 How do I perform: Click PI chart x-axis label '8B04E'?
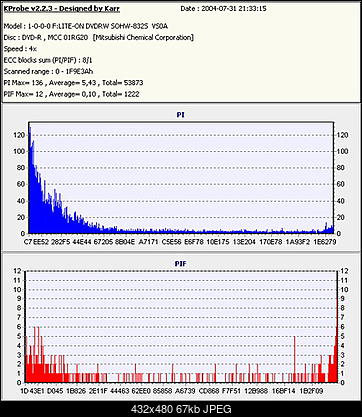[x=125, y=242]
